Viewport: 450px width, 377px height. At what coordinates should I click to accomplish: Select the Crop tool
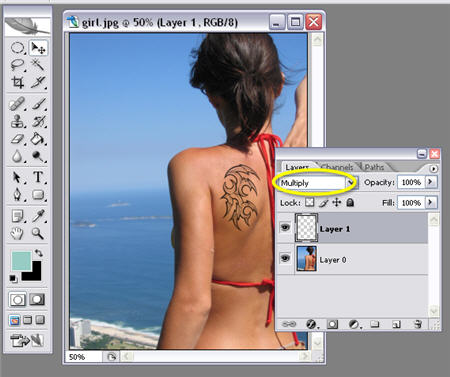tap(17, 82)
